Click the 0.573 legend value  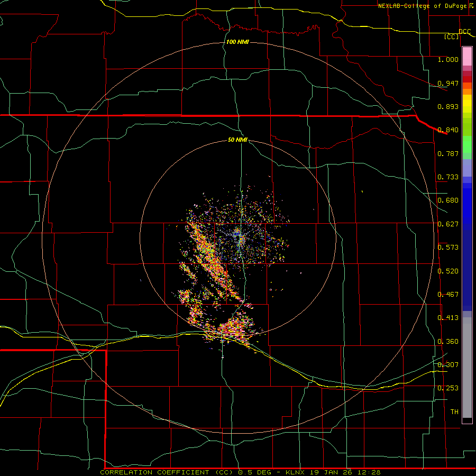click(x=448, y=248)
